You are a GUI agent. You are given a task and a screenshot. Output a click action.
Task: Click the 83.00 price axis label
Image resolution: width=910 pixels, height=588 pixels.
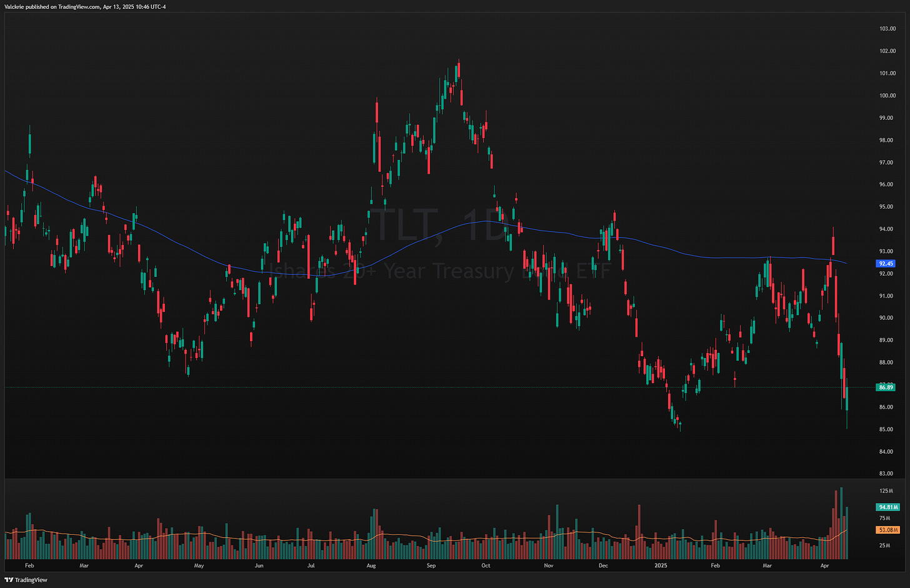click(x=886, y=474)
